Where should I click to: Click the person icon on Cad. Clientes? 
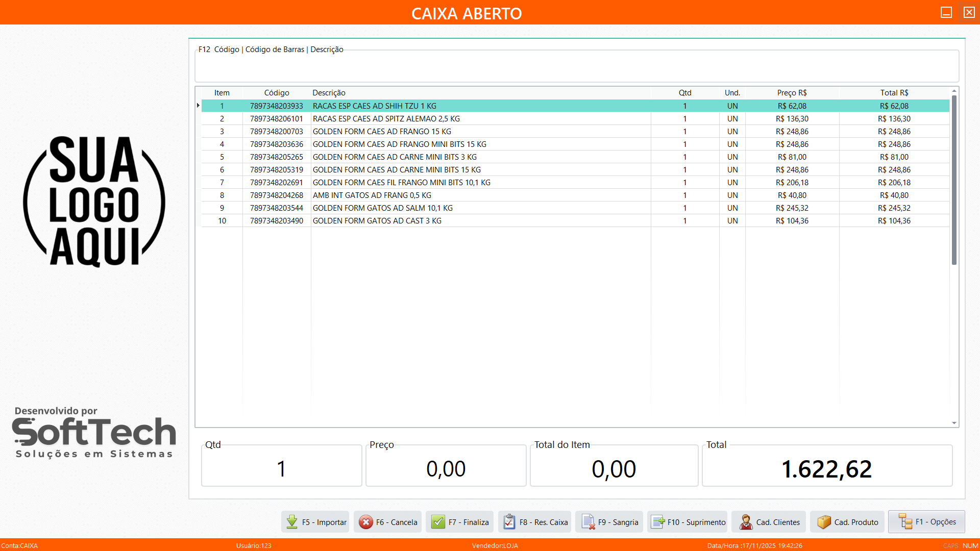pos(745,522)
